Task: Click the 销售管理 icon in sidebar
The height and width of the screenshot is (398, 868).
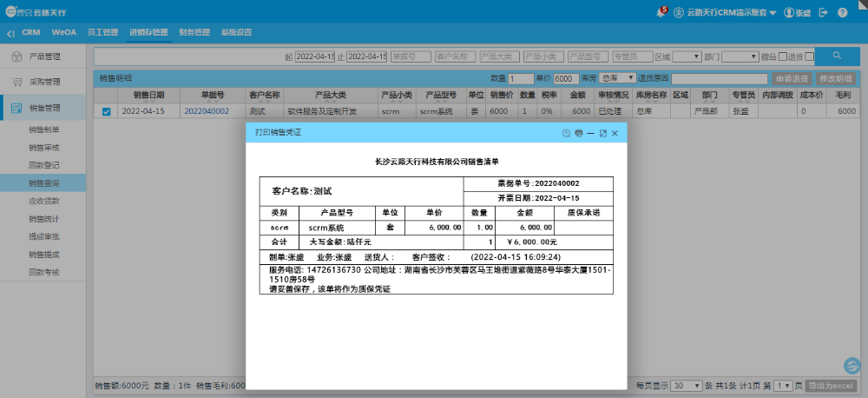Action: click(16, 108)
